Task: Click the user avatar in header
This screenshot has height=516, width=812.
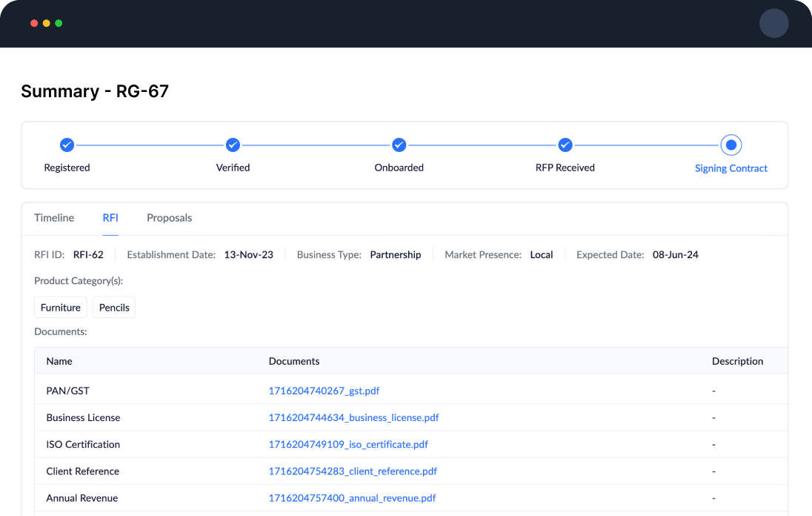Action: tap(773, 23)
